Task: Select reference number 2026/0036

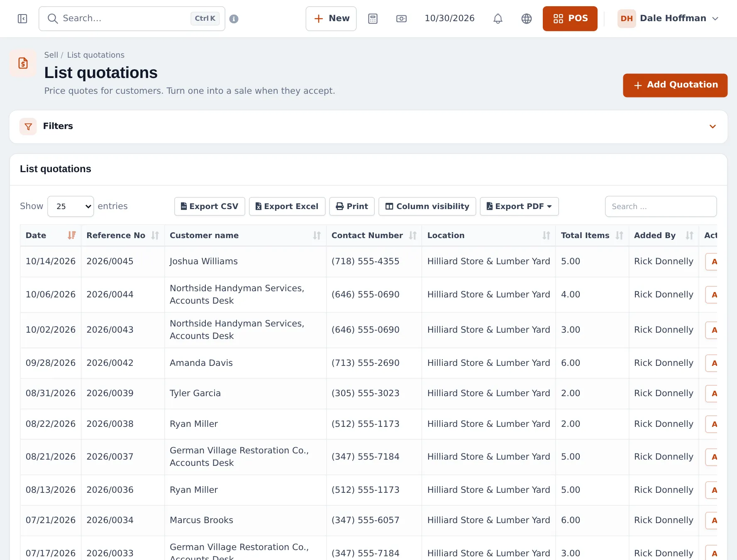Action: (110, 490)
